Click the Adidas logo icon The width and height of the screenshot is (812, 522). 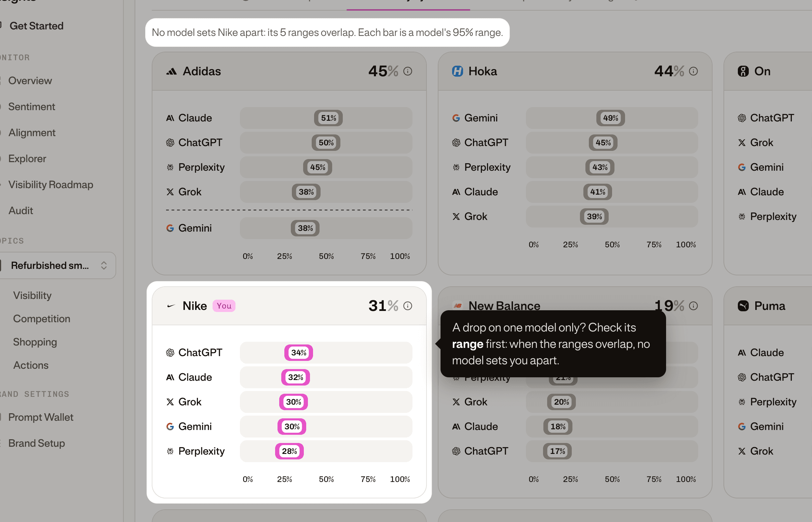171,71
